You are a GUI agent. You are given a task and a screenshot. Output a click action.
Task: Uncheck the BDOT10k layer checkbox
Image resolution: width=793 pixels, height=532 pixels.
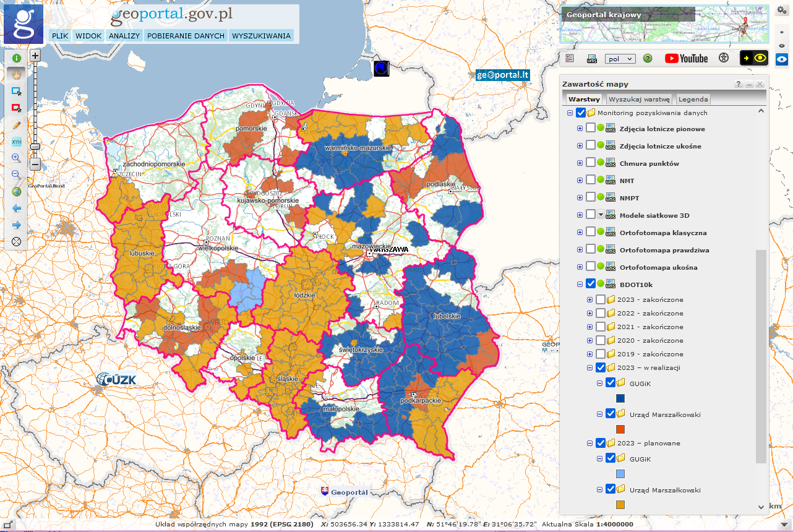591,284
